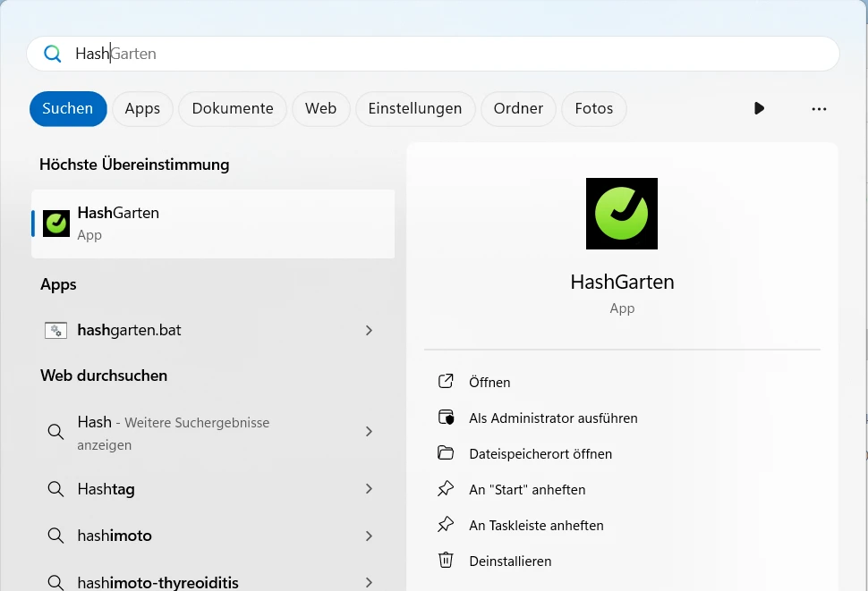Click search icon beside Hashtag
The width and height of the screenshot is (868, 591).
pyautogui.click(x=55, y=489)
